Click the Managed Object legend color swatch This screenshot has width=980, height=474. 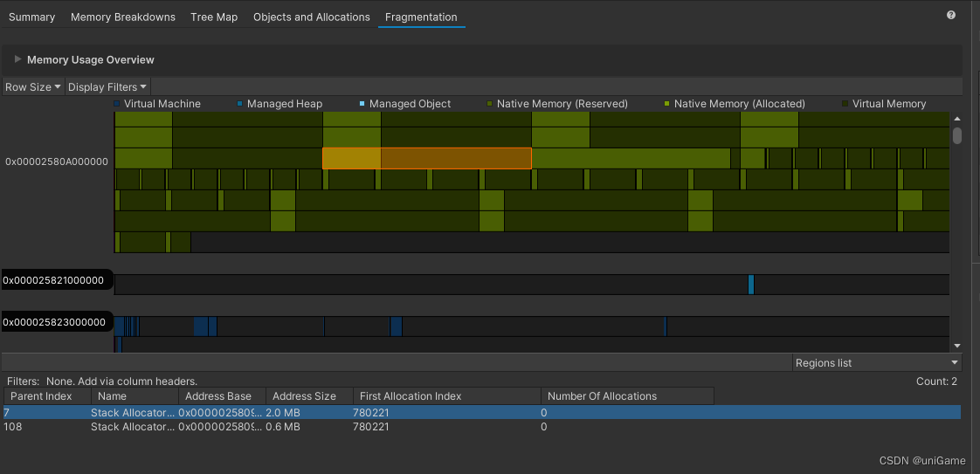click(x=362, y=104)
